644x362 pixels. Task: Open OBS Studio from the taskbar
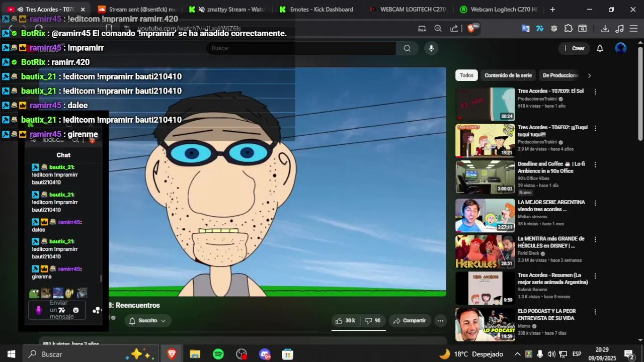point(242,354)
